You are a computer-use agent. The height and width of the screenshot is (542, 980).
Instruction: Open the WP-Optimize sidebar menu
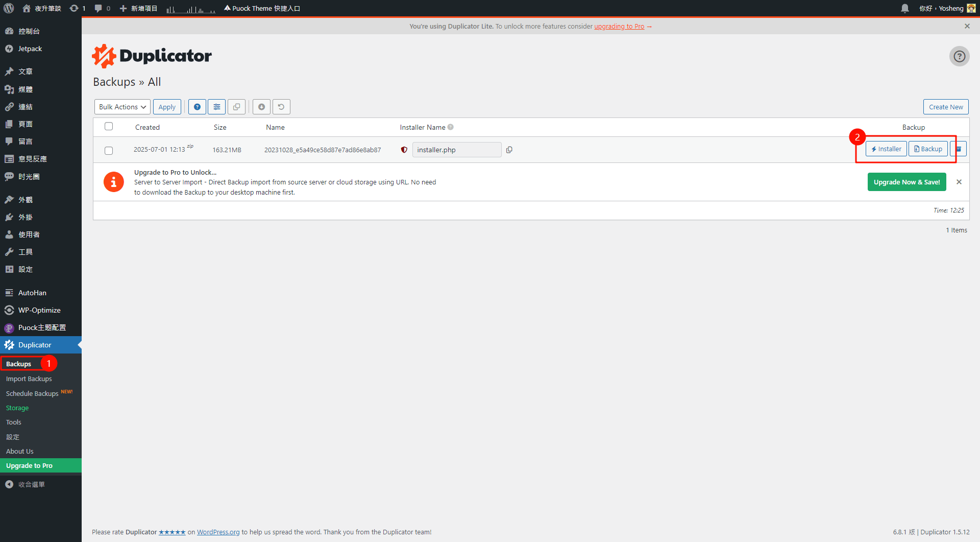click(x=39, y=310)
